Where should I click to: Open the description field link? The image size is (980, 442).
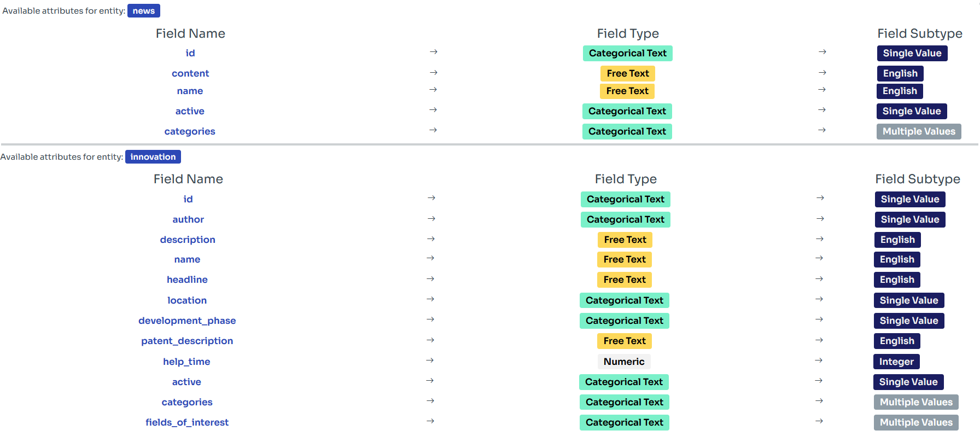[188, 240]
